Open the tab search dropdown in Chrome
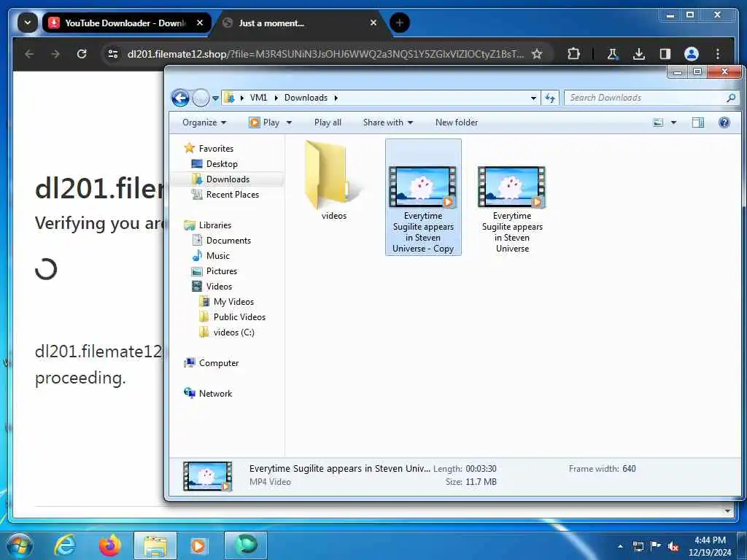 (x=28, y=23)
